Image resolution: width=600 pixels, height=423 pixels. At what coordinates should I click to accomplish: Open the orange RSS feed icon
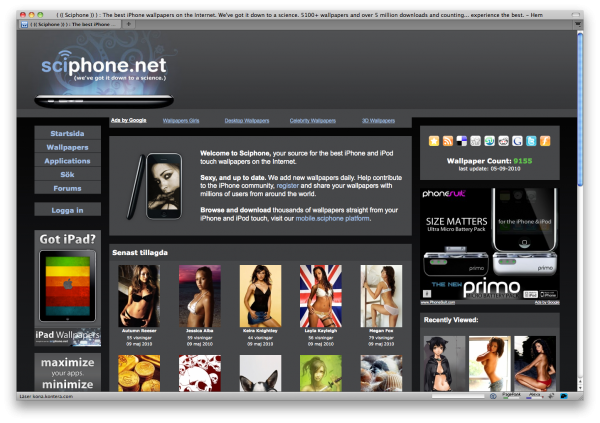click(448, 141)
